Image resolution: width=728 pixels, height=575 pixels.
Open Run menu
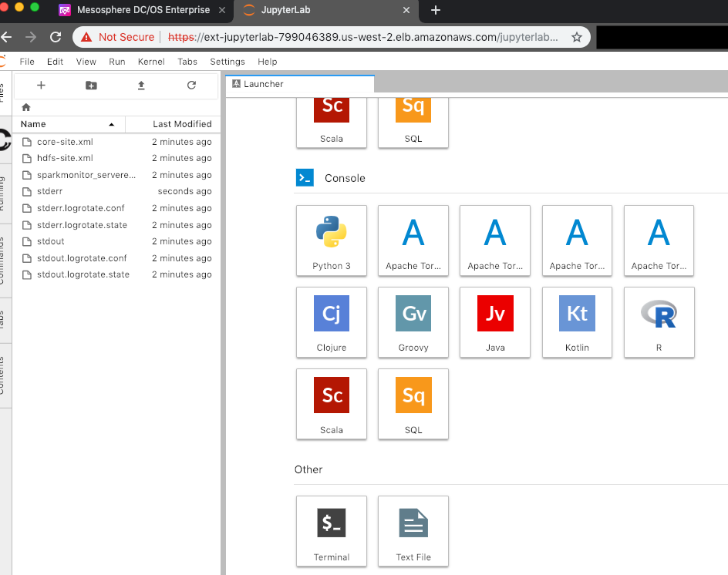click(x=117, y=62)
